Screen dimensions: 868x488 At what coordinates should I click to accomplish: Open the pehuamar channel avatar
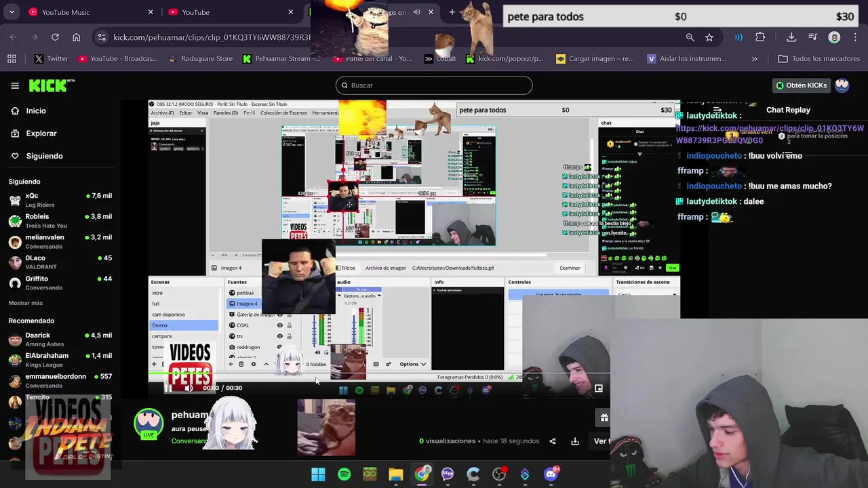coord(149,425)
